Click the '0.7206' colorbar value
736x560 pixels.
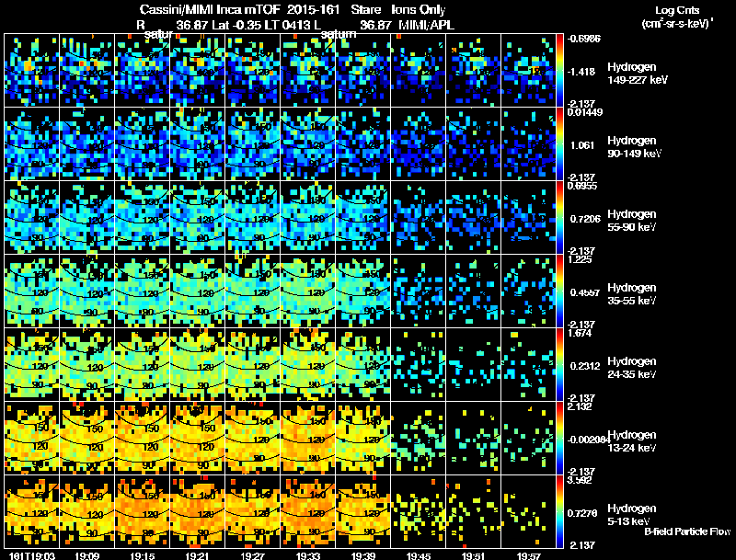point(585,219)
